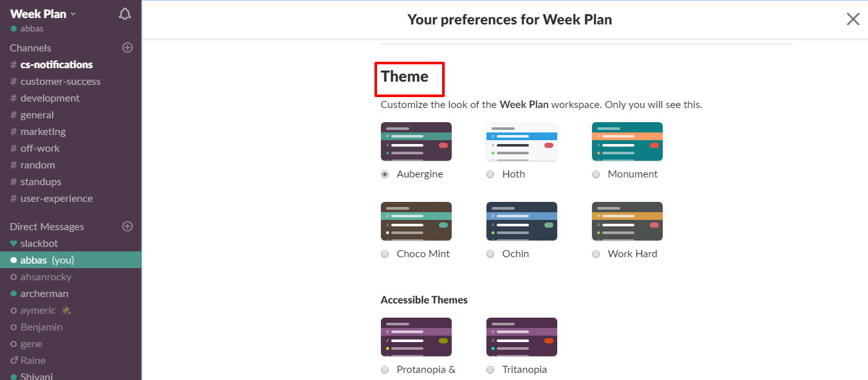Select the Ochin theme radio button

point(490,254)
